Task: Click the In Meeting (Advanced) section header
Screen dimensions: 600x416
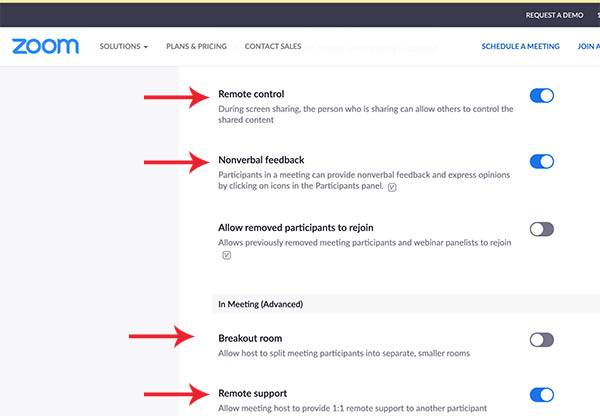Action: pos(260,304)
